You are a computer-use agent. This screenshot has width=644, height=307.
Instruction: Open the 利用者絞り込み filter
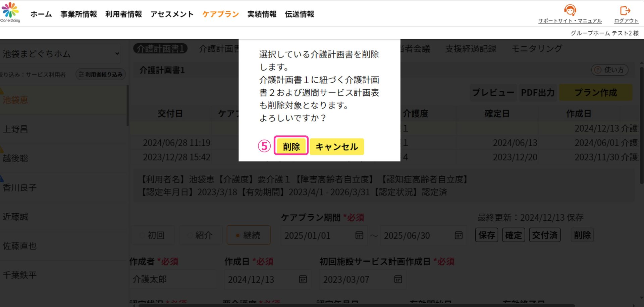[101, 74]
